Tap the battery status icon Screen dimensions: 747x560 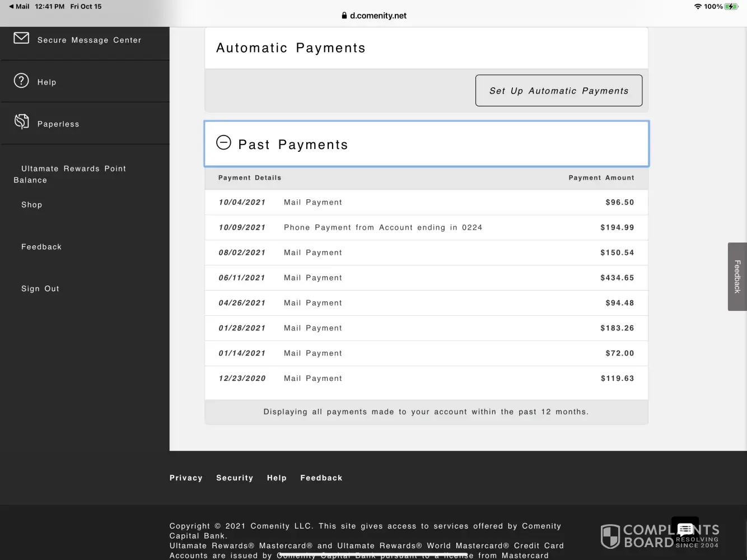[x=731, y=7]
